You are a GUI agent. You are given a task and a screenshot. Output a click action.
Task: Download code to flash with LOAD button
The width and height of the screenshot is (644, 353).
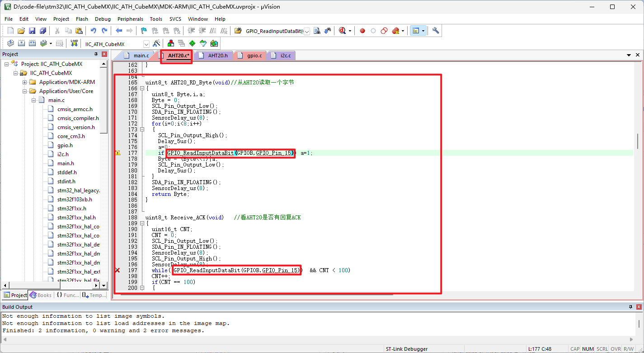[74, 43]
